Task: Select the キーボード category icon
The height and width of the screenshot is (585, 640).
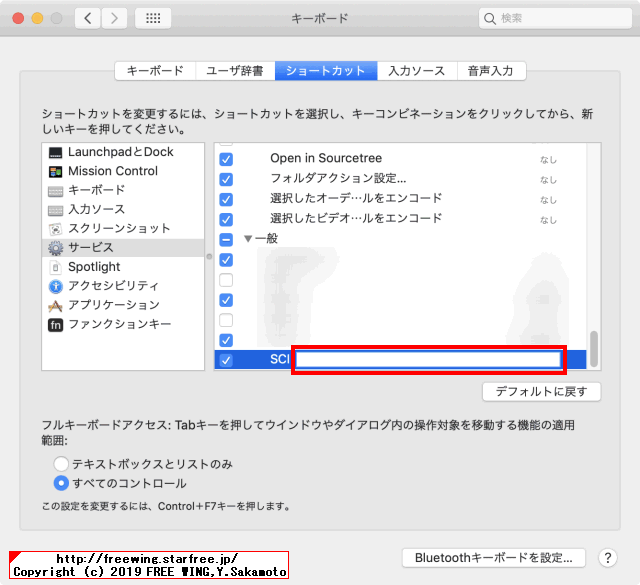Action: tap(56, 191)
